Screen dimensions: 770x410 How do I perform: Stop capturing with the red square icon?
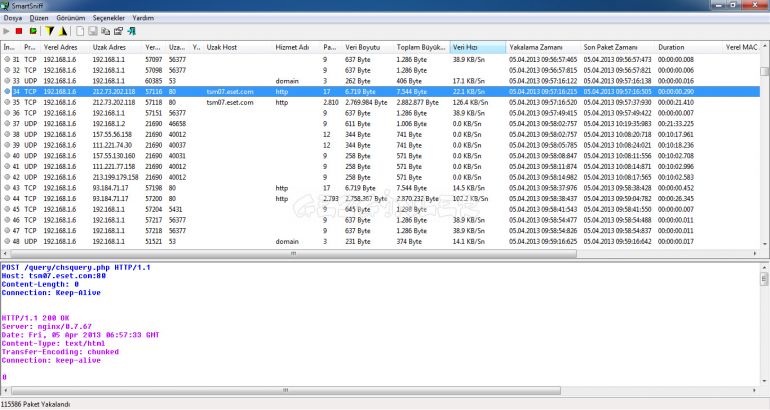(x=19, y=31)
